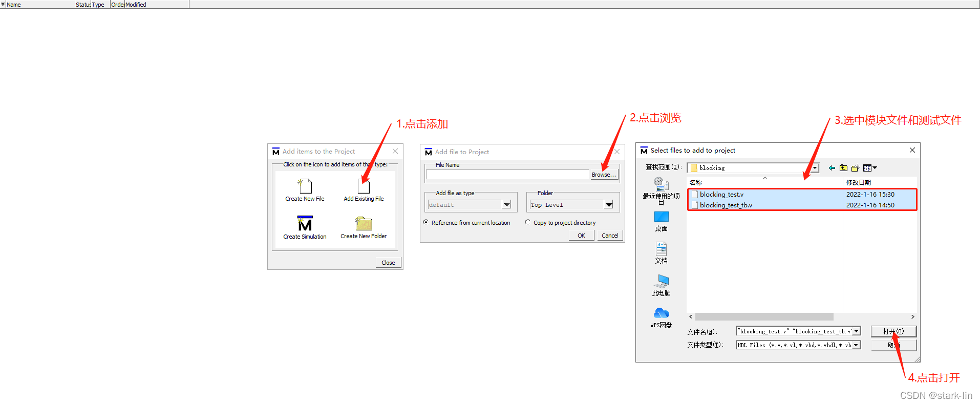Click the ModelSim icon in Select files title bar
The image size is (980, 404).
(x=644, y=151)
